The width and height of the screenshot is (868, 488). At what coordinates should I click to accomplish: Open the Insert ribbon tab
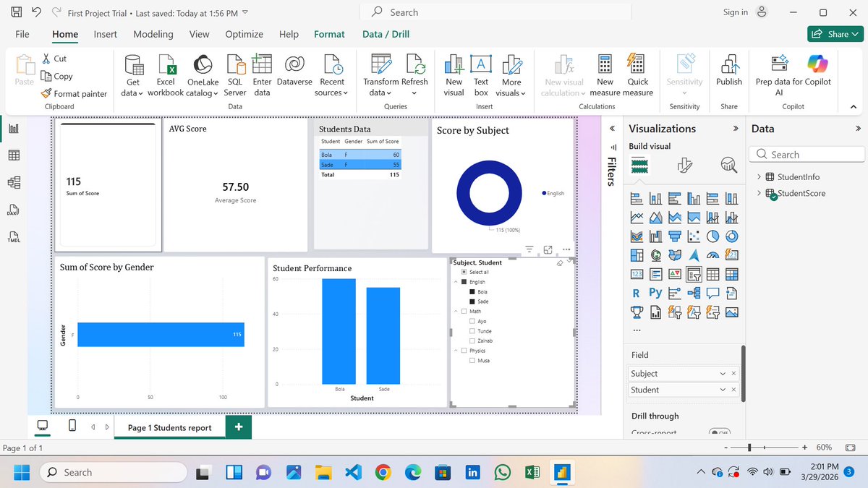click(x=106, y=34)
